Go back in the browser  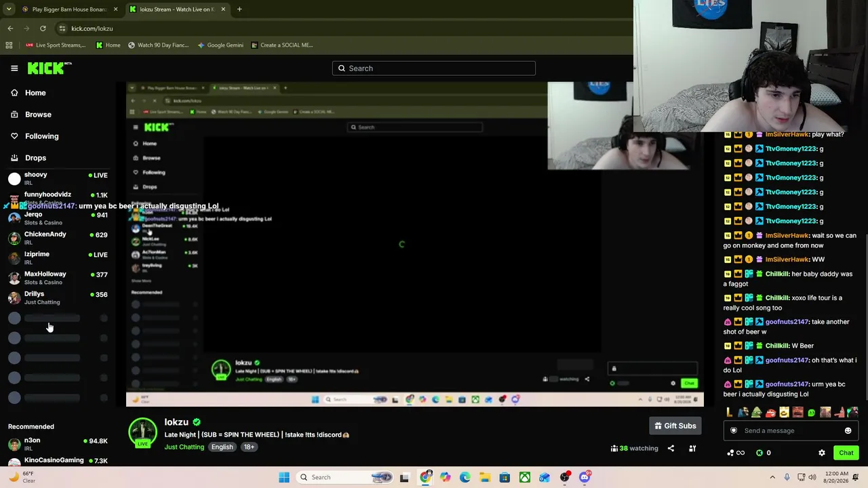10,28
